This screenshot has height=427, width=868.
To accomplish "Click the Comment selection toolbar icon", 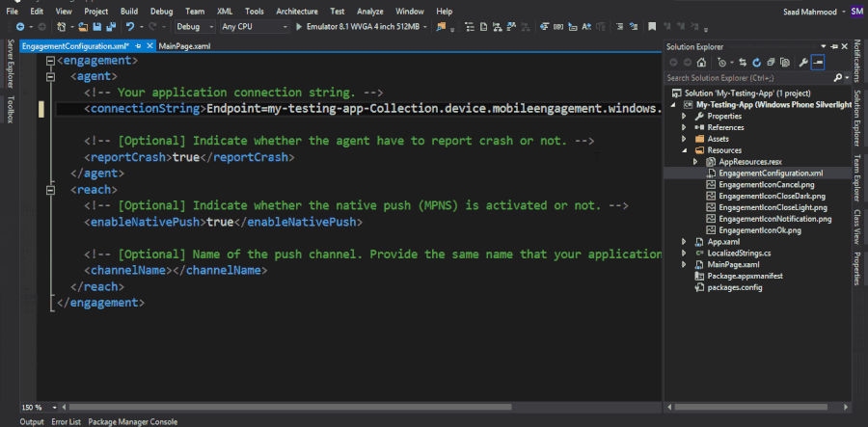I will 619,27.
